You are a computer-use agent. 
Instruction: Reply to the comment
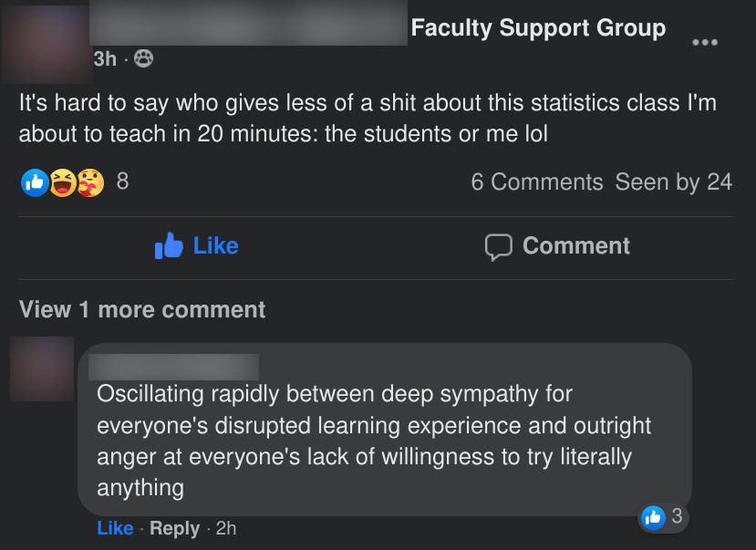point(174,528)
